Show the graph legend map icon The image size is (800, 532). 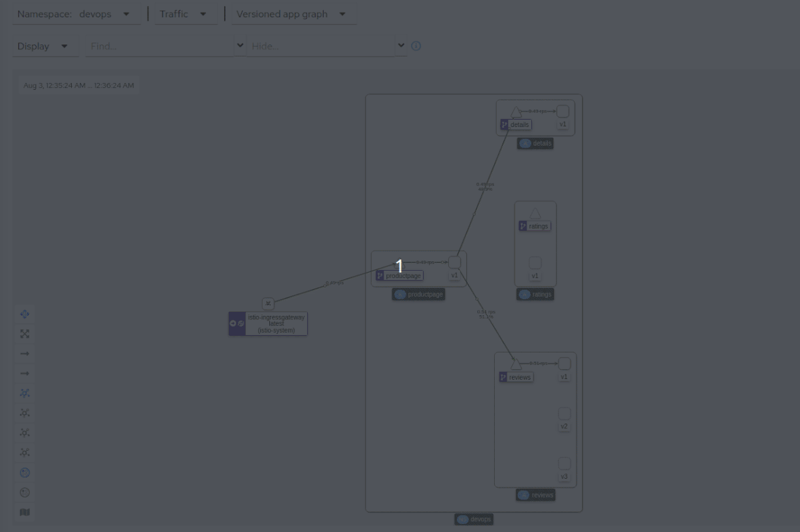point(25,513)
